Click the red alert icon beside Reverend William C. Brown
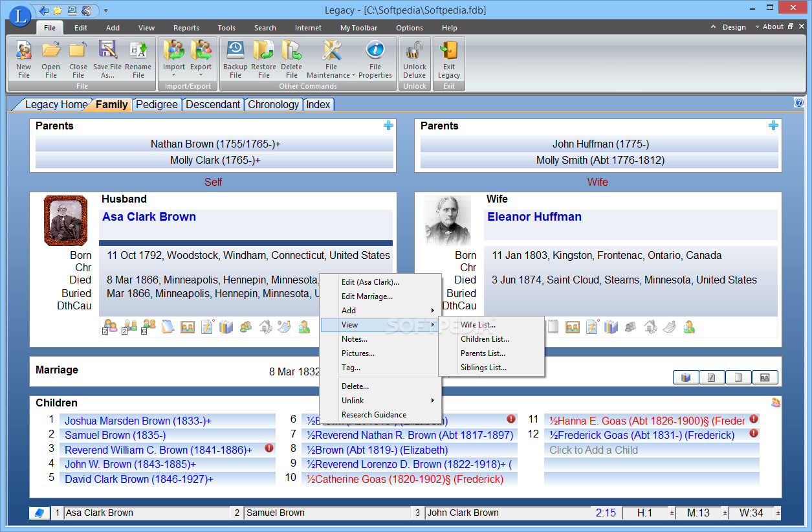Screen dimensions: 812x532 269,448
